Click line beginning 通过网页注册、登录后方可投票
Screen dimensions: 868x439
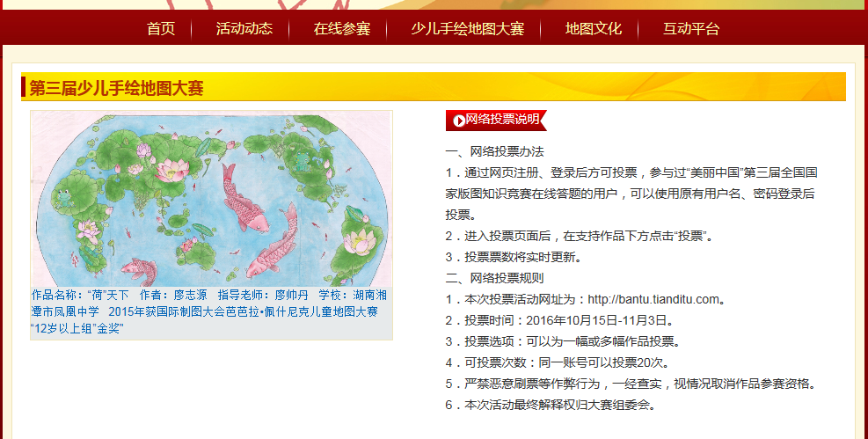(x=631, y=194)
